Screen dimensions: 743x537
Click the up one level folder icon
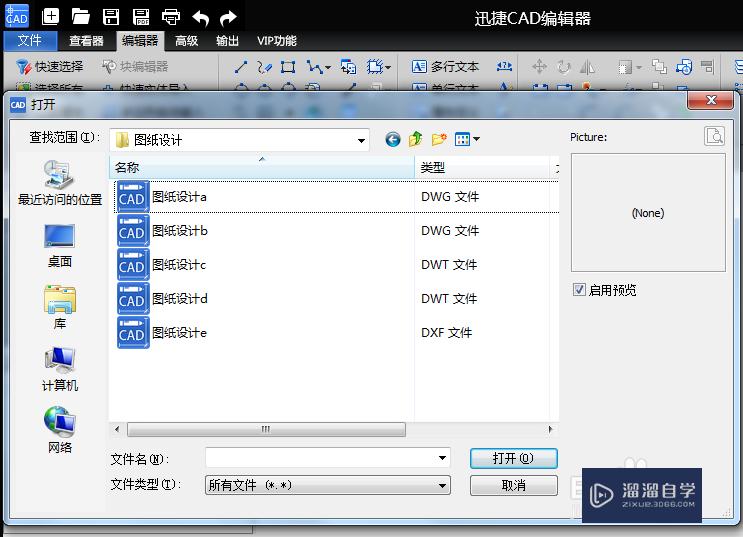(x=416, y=139)
